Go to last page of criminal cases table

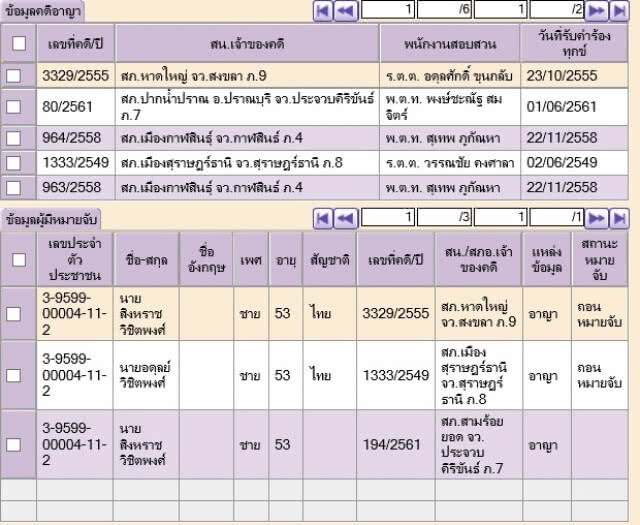(x=619, y=11)
